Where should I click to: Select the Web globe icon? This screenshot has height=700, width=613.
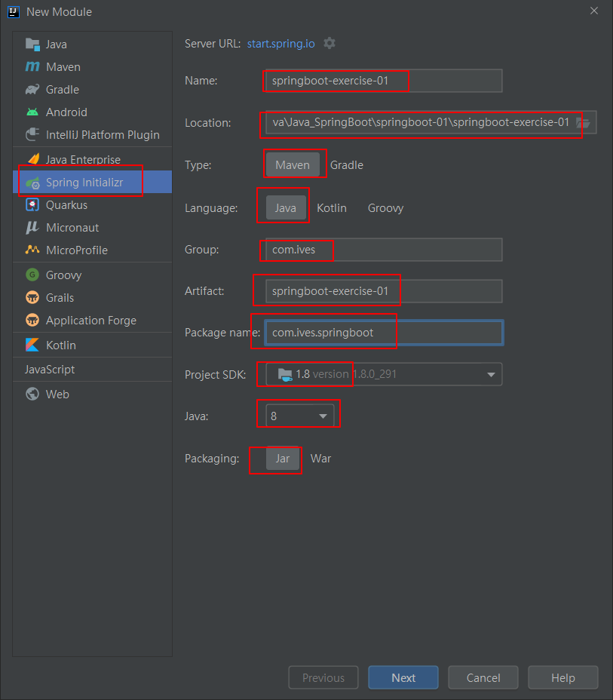(32, 394)
